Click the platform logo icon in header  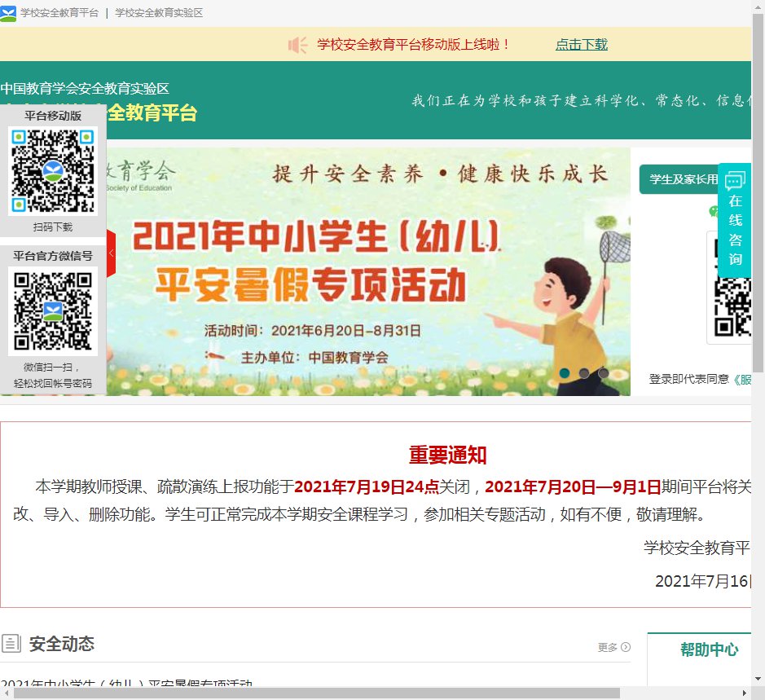[x=8, y=14]
